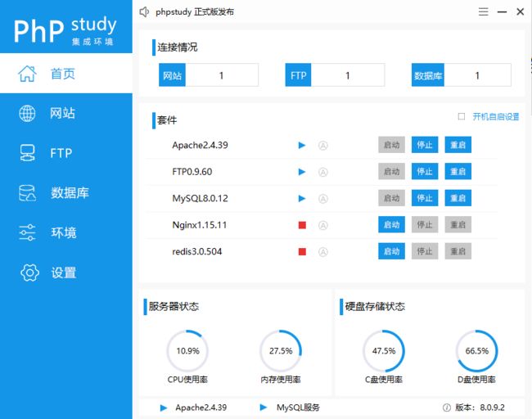Start redis3.0.504 with 启动 button

point(391,251)
